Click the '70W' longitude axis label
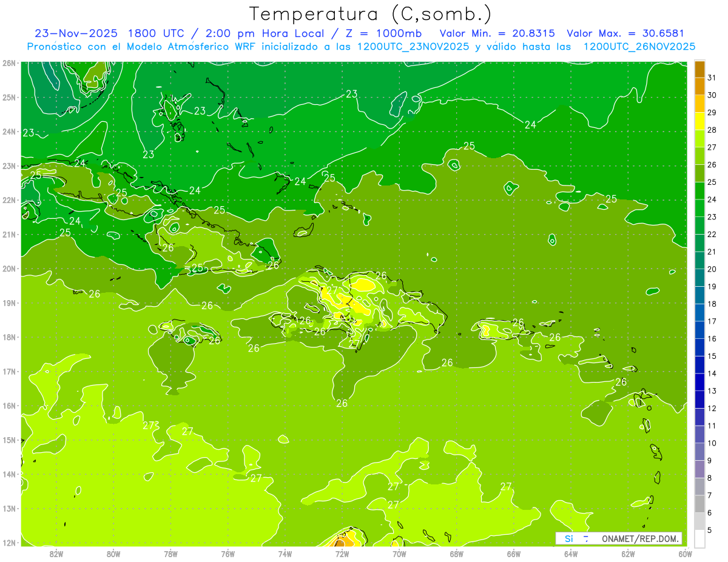The width and height of the screenshot is (728, 562). click(399, 554)
